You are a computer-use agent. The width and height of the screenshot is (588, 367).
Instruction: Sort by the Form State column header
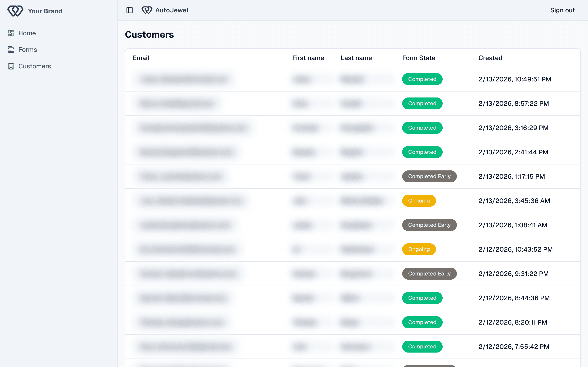pyautogui.click(x=418, y=58)
